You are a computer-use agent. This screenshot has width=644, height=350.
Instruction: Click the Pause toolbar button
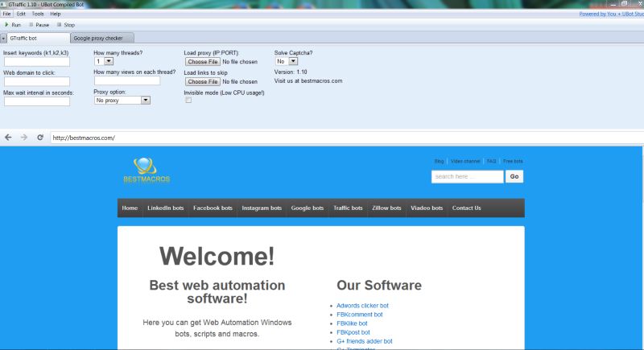39,25
